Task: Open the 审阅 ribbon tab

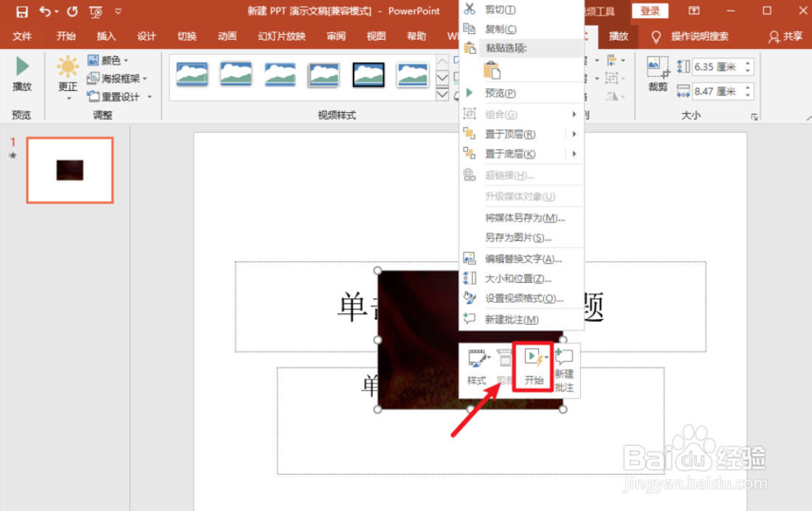Action: 336,36
